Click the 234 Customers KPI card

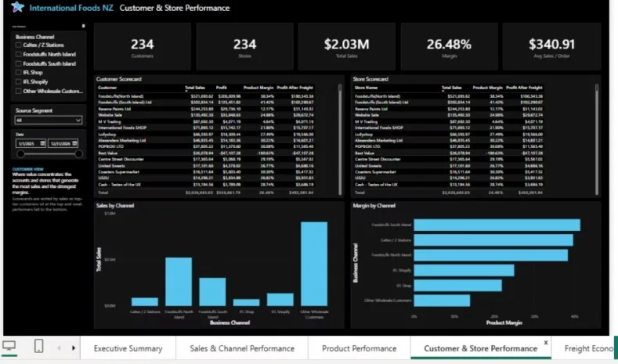(x=143, y=46)
